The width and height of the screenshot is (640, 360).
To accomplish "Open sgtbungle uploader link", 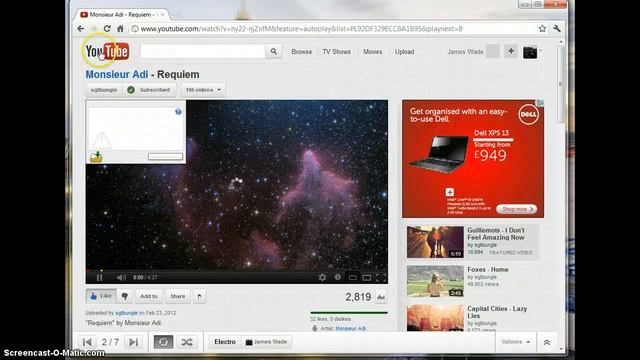I will (127, 313).
